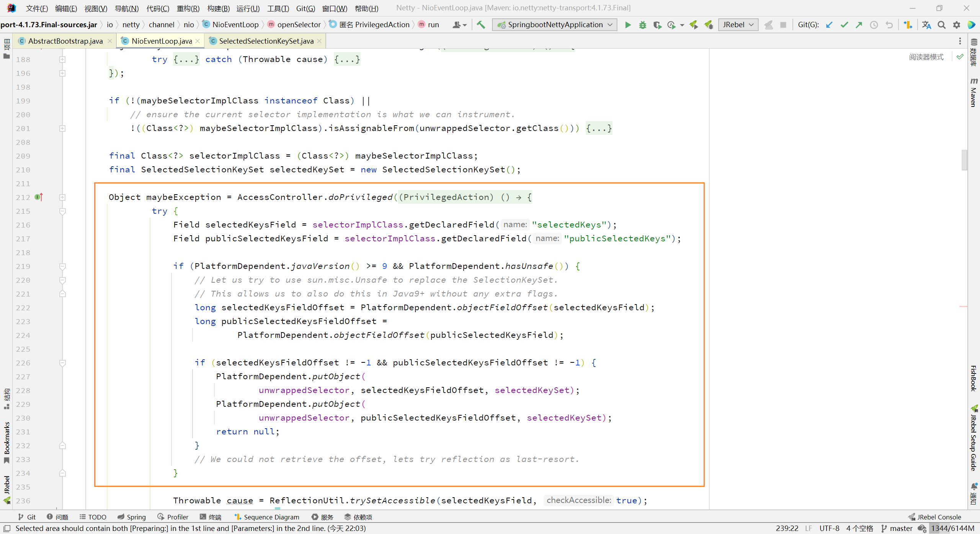Collapse the try block at line 215
Image resolution: width=980 pixels, height=534 pixels.
[x=62, y=211]
